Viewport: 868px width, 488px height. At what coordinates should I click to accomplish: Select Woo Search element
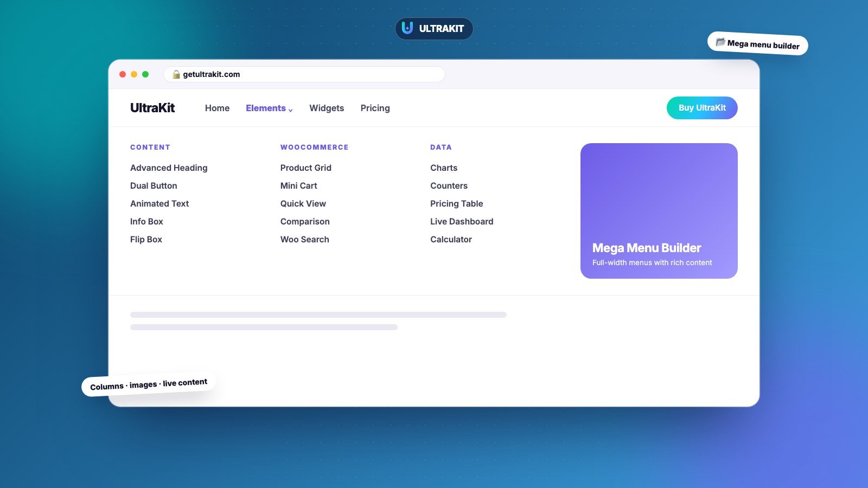[x=305, y=239]
